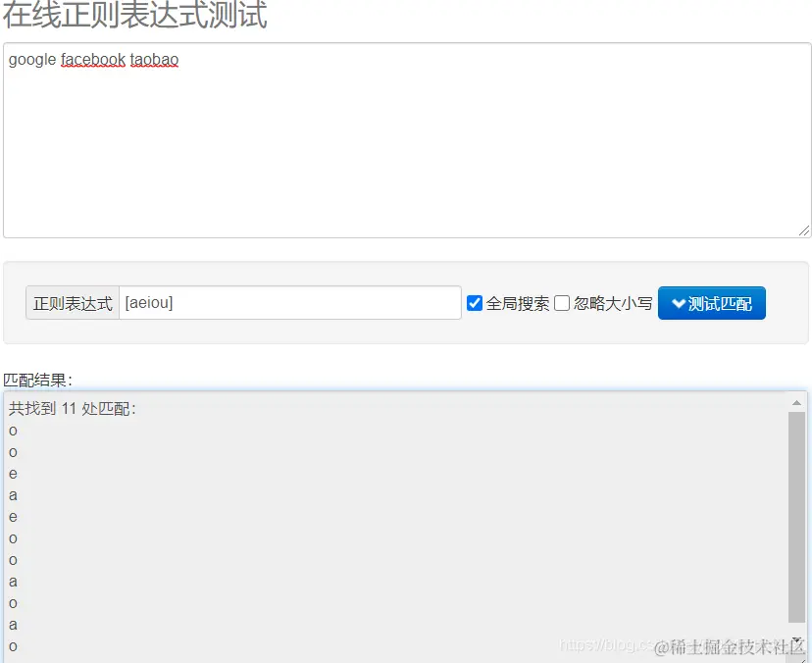Viewport: 812px width, 663px height.
Task: Click the 正则表达式 label addon
Action: coord(73,303)
